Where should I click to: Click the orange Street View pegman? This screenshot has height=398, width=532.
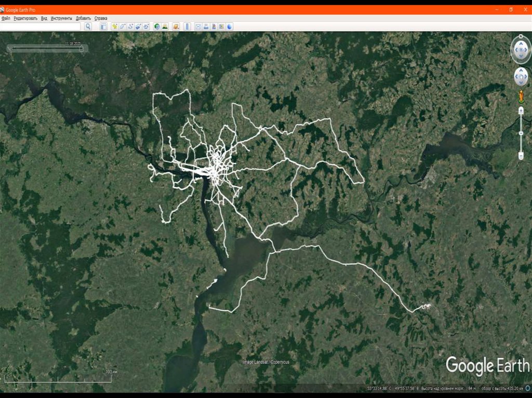(521, 97)
